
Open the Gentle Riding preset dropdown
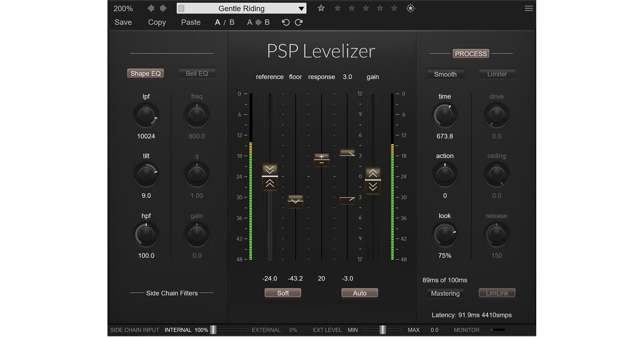(x=242, y=8)
